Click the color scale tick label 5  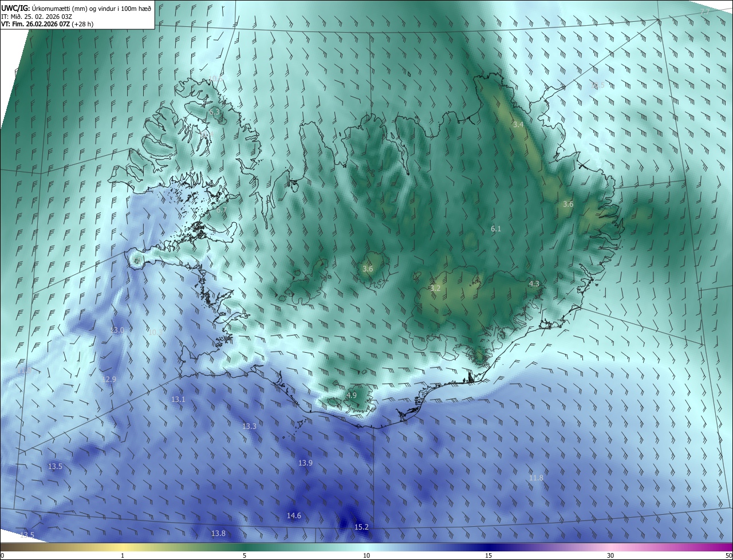[x=245, y=556]
